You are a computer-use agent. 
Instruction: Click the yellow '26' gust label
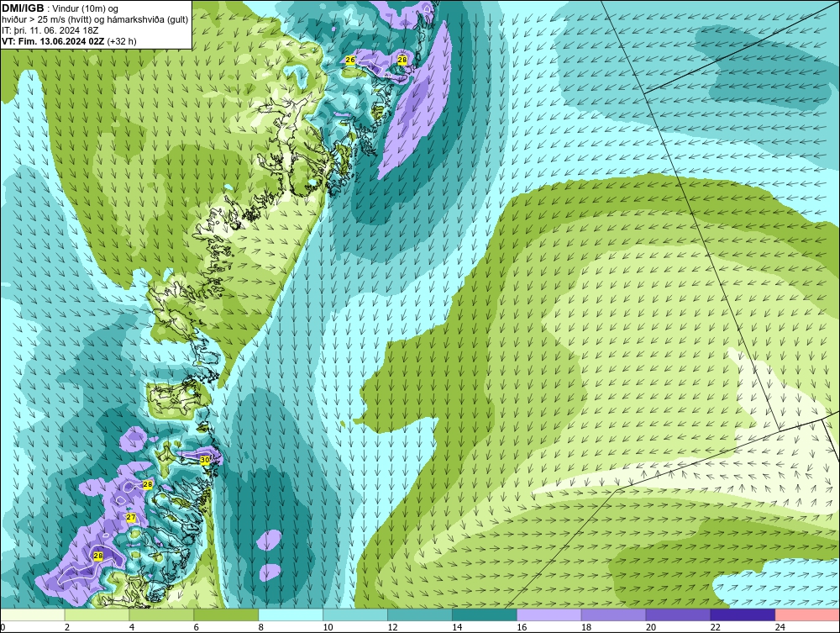[350, 60]
